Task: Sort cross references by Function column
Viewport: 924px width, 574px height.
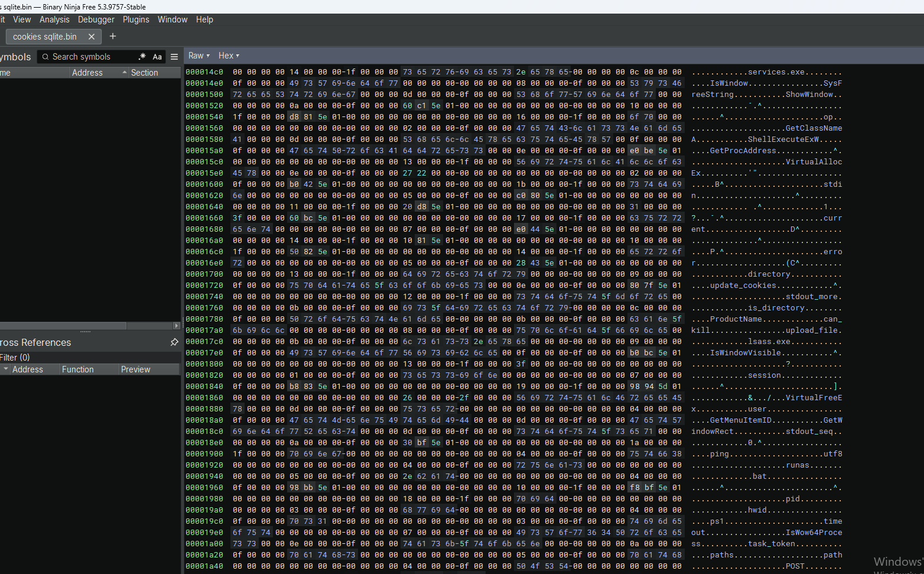Action: click(89, 369)
